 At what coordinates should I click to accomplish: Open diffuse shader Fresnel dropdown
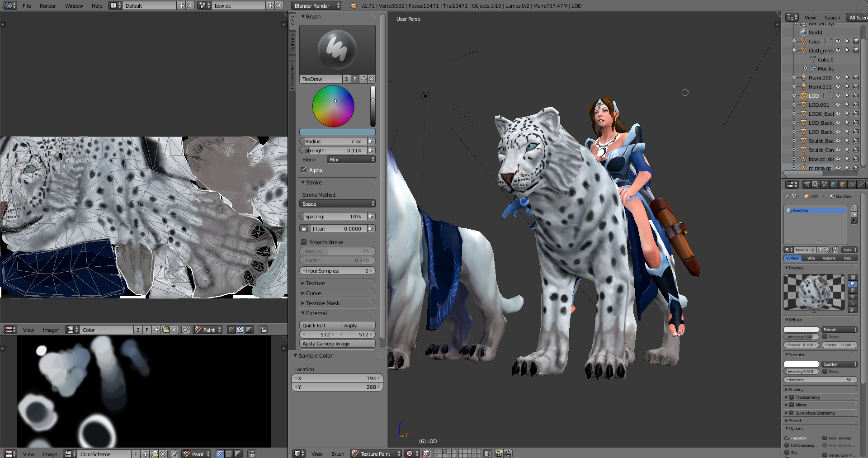(x=840, y=329)
